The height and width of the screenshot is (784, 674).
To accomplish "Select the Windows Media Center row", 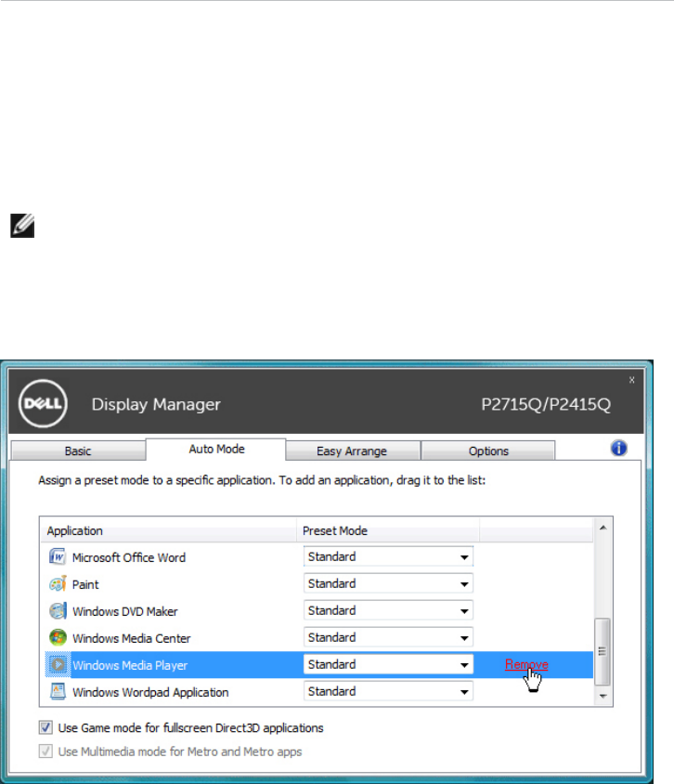I will pos(317,637).
